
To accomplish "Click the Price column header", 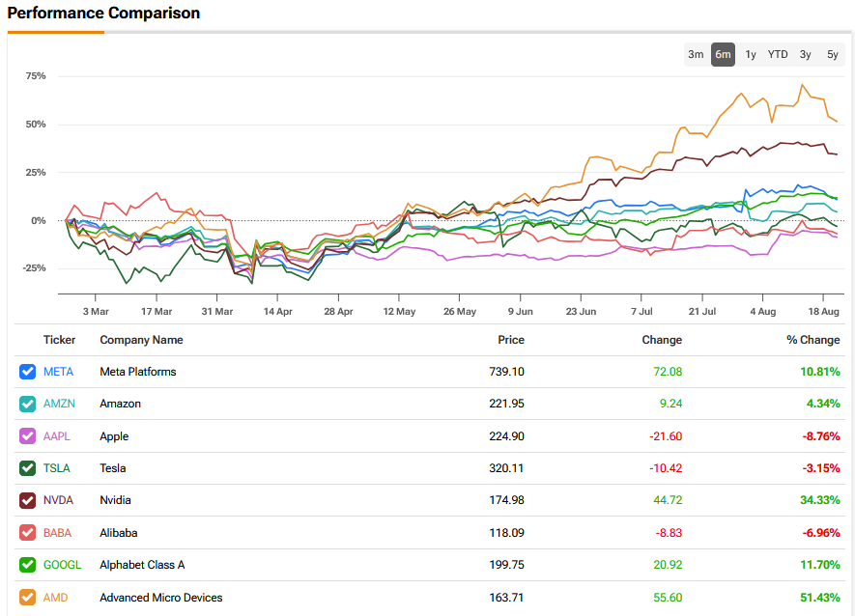I will (x=511, y=340).
